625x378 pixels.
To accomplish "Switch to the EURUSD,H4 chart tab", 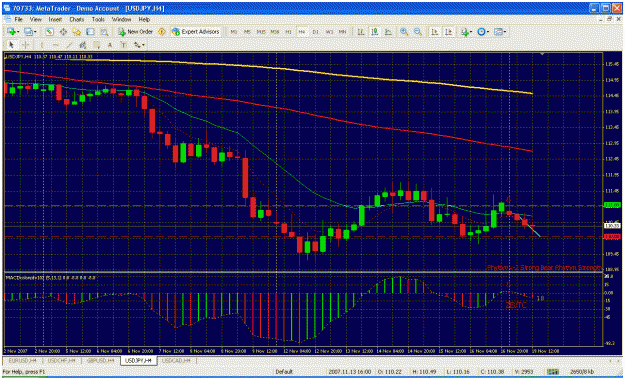I will tap(23, 360).
